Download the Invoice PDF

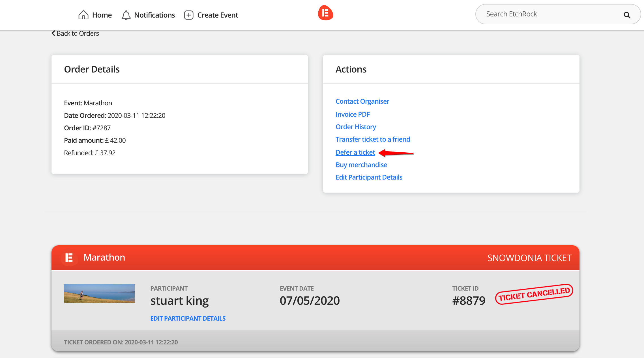(x=353, y=114)
